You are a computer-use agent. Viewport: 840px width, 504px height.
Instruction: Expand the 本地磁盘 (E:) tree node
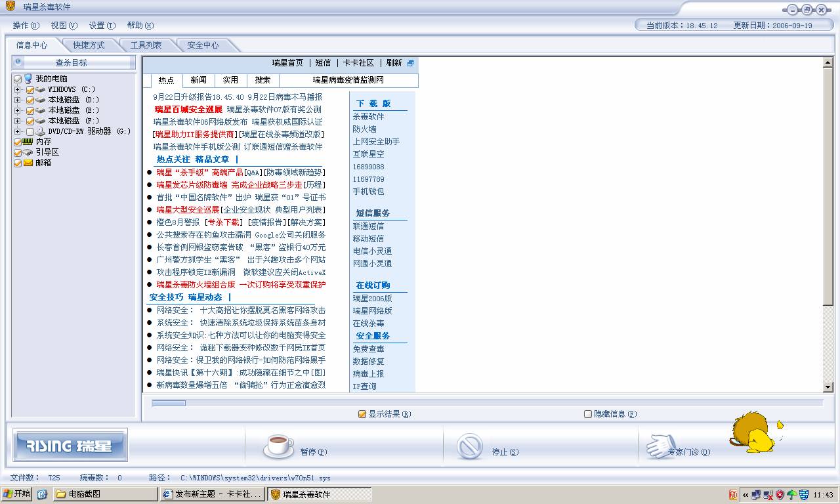coord(18,110)
